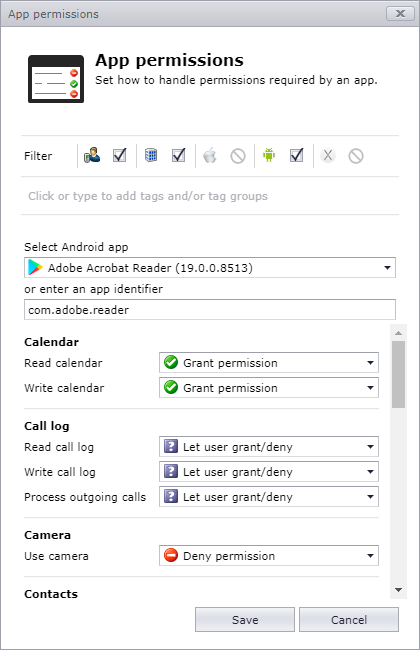Click the app identifier text field
Screen dimensions: 420x650
(x=210, y=310)
